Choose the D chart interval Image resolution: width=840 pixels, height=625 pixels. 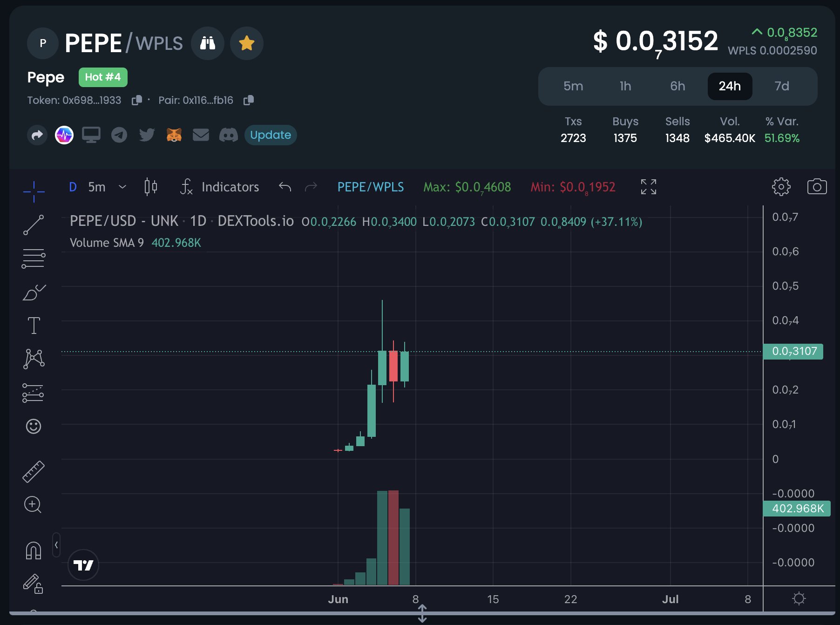pos(73,187)
